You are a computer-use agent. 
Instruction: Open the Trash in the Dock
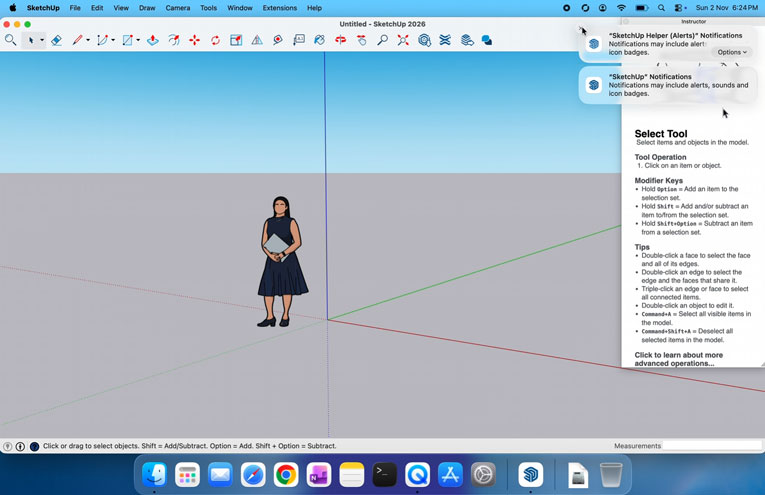coord(611,475)
